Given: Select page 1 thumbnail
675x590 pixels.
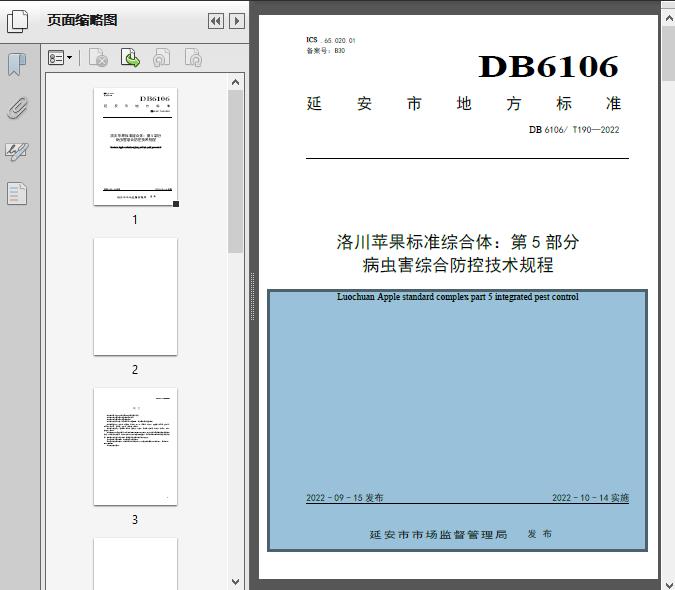Looking at the screenshot, I should click(135, 147).
